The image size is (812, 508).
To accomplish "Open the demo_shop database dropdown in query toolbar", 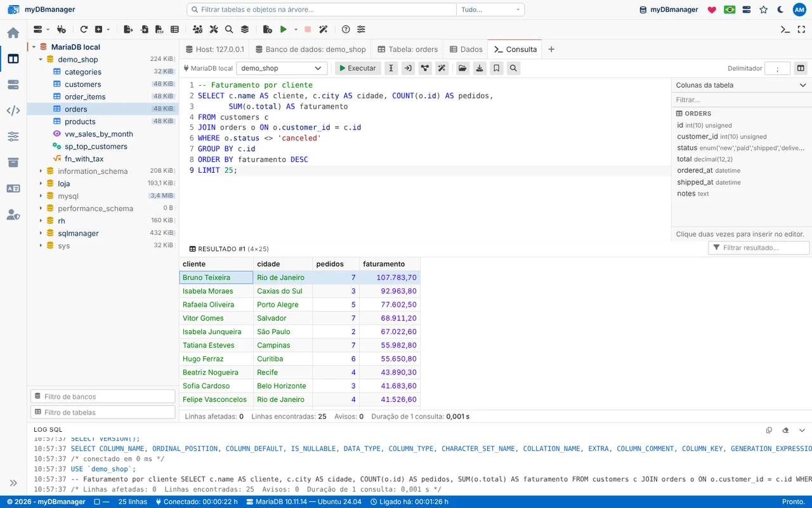I will (282, 68).
